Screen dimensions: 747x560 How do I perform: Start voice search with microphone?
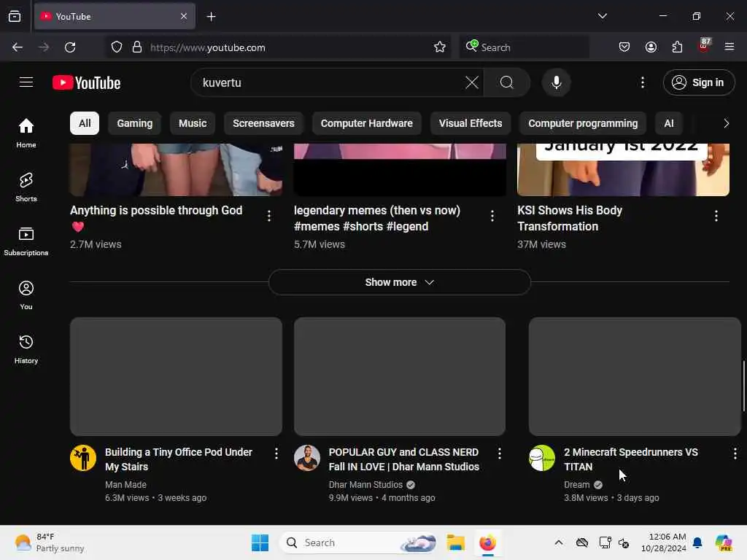coord(556,82)
